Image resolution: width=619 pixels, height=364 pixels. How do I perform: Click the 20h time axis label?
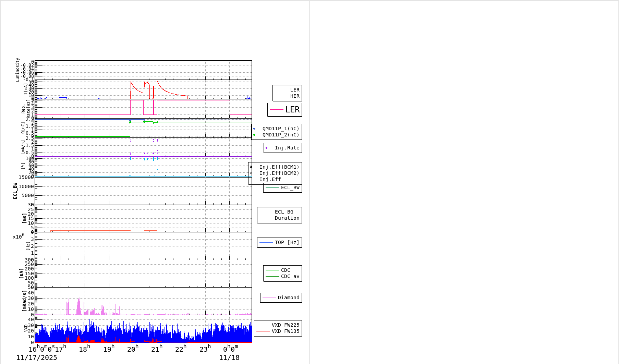(x=133, y=349)
